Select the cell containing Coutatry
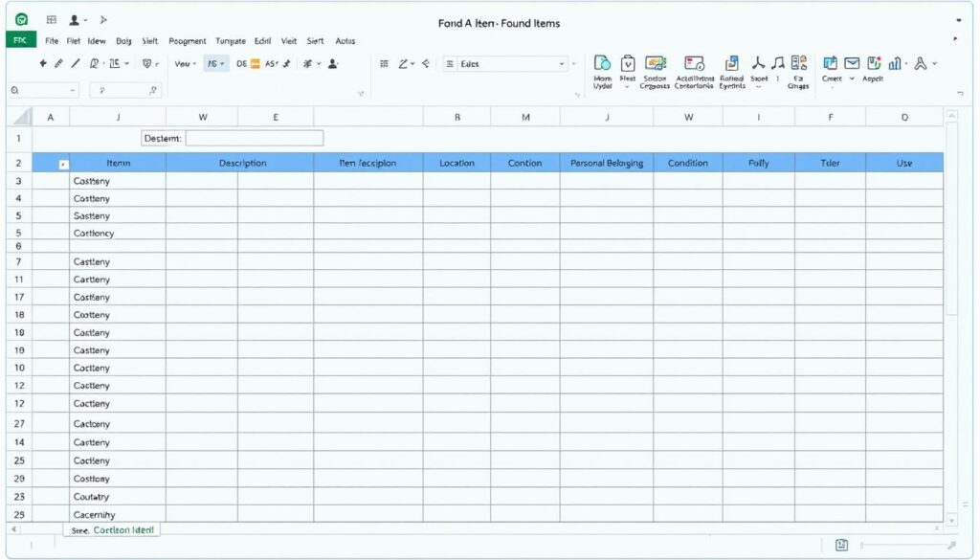The height and width of the screenshot is (560, 980). tap(118, 496)
